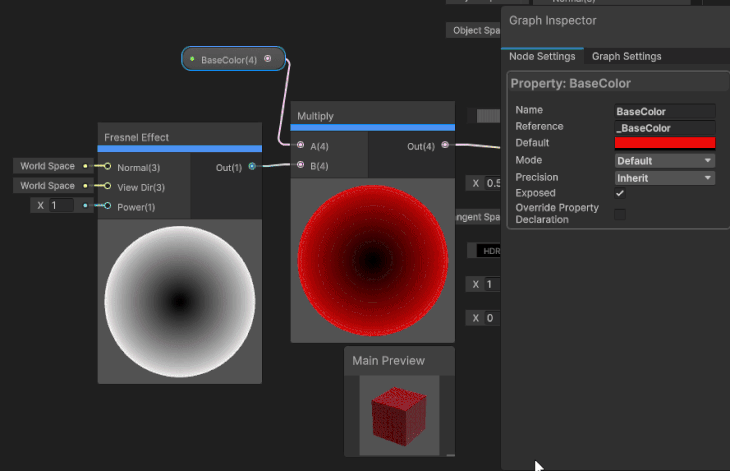Click the World Space label for View Dir
The height and width of the screenshot is (471, 730).
coord(47,186)
